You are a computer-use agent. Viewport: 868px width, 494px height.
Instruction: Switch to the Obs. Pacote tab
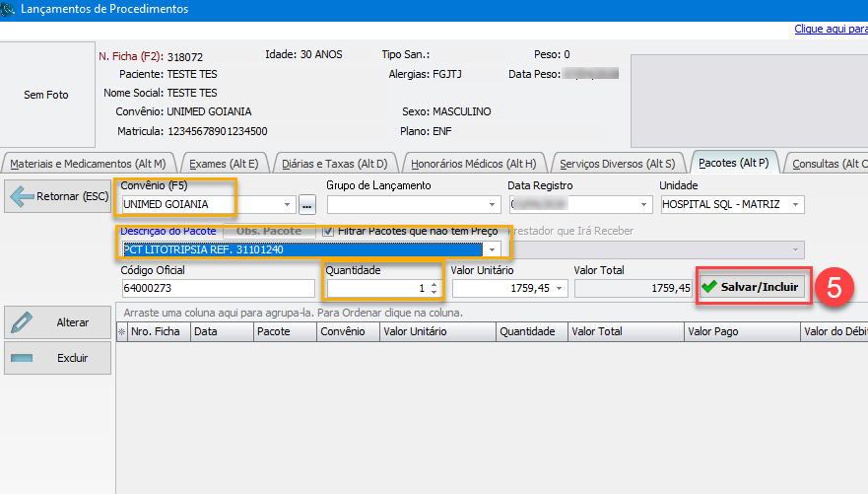[269, 231]
